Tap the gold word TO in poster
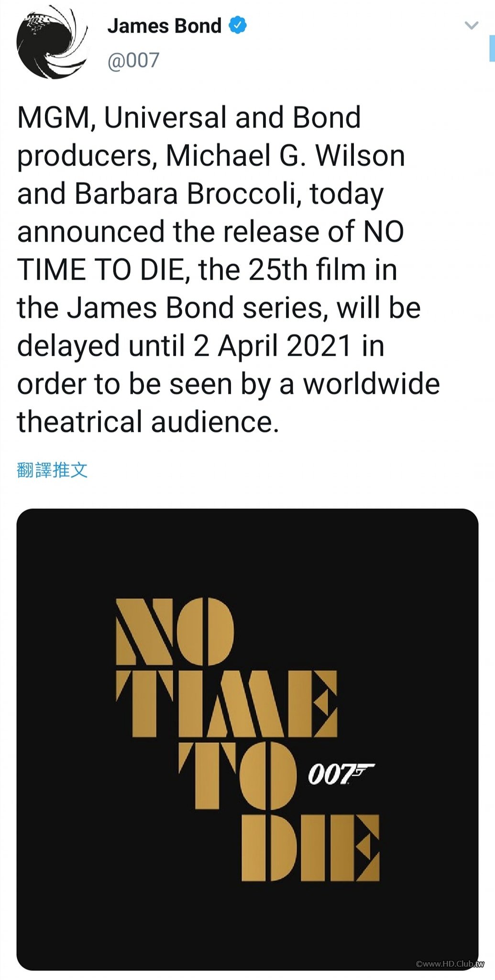This screenshot has height=980, width=495. (238, 775)
